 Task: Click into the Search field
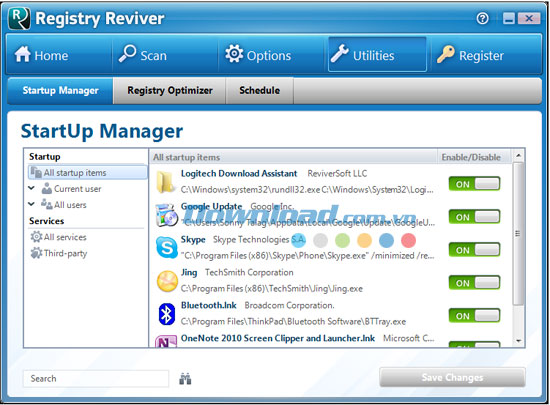(x=96, y=379)
